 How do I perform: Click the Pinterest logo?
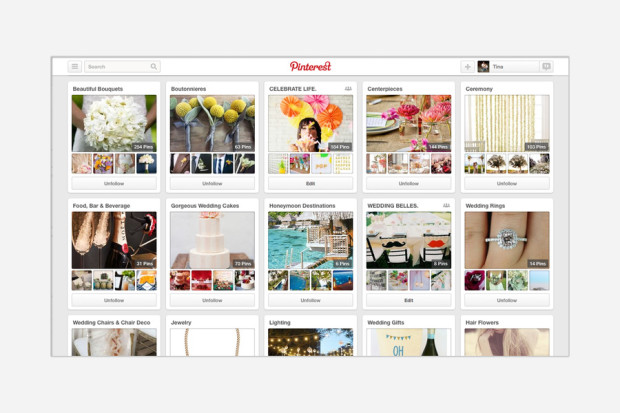[x=310, y=67]
